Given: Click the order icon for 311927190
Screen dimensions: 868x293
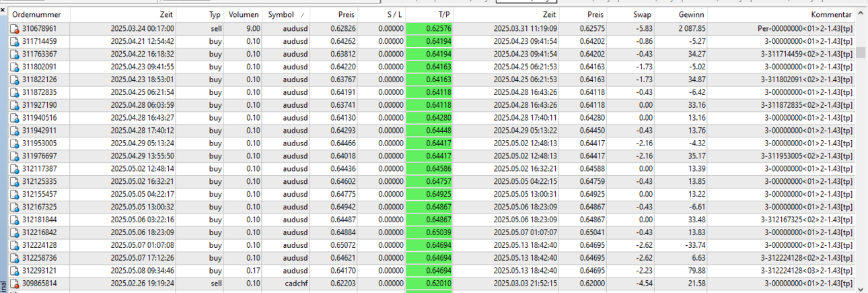Looking at the screenshot, I should (14, 105).
